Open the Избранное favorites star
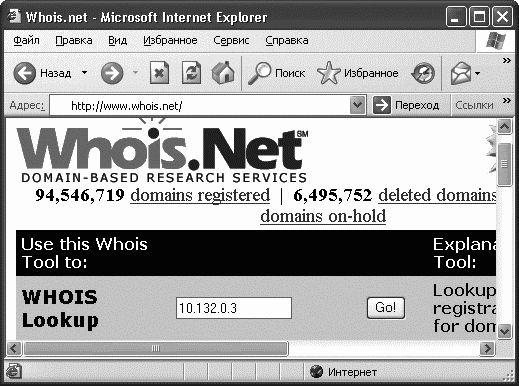519x386 pixels. click(x=358, y=73)
